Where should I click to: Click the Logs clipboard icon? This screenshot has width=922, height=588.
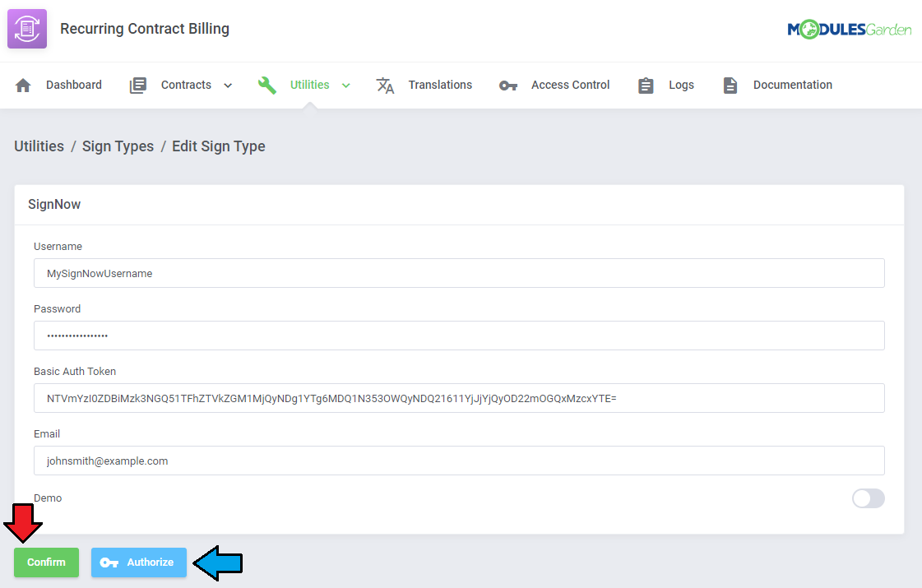click(x=646, y=86)
